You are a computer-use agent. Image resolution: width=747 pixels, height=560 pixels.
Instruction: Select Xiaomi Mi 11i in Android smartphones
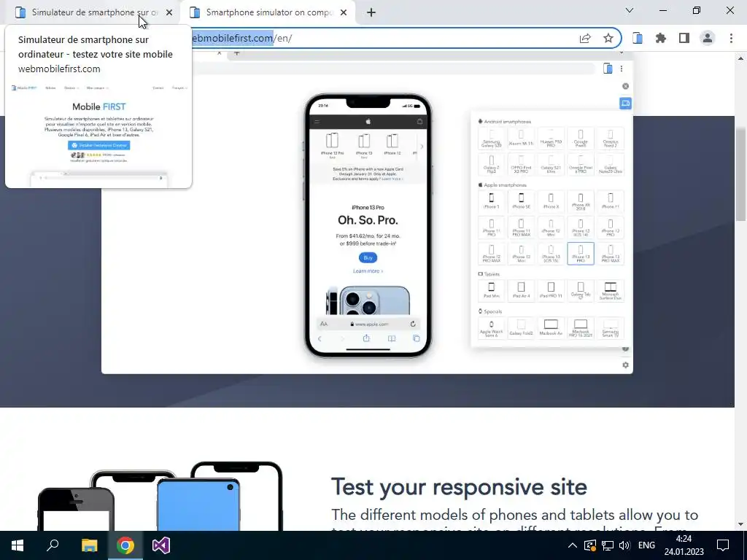521,138
